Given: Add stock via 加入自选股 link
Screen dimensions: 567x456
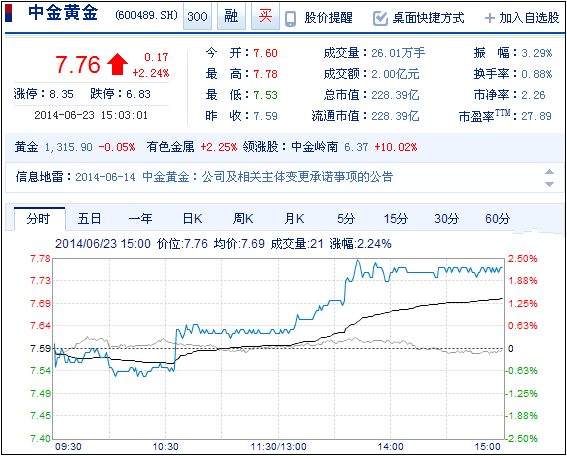Looking at the screenshot, I should pyautogui.click(x=529, y=18).
